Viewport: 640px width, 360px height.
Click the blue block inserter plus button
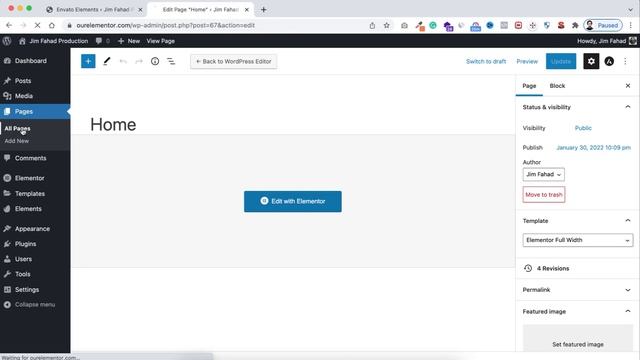[x=88, y=61]
